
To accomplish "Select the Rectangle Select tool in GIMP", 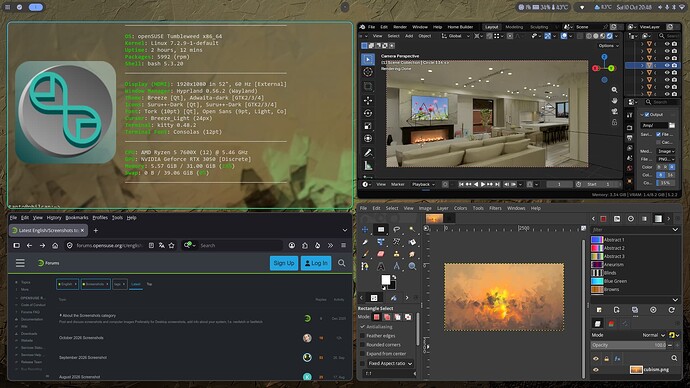I will click(381, 229).
